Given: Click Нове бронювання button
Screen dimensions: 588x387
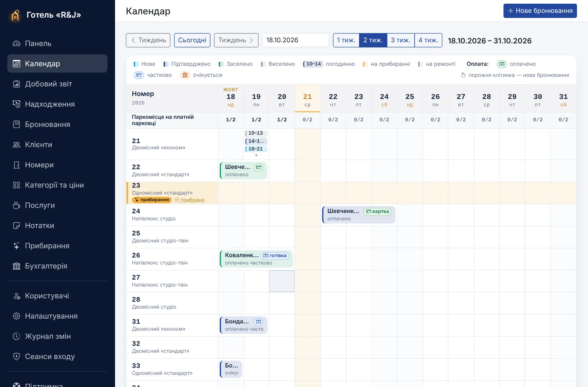Looking at the screenshot, I should 540,11.
